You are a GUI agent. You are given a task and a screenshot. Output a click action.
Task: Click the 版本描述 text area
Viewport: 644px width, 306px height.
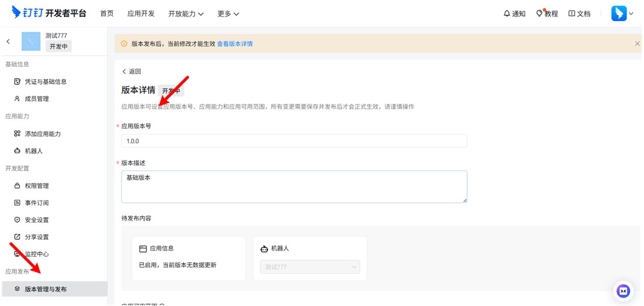(294, 187)
